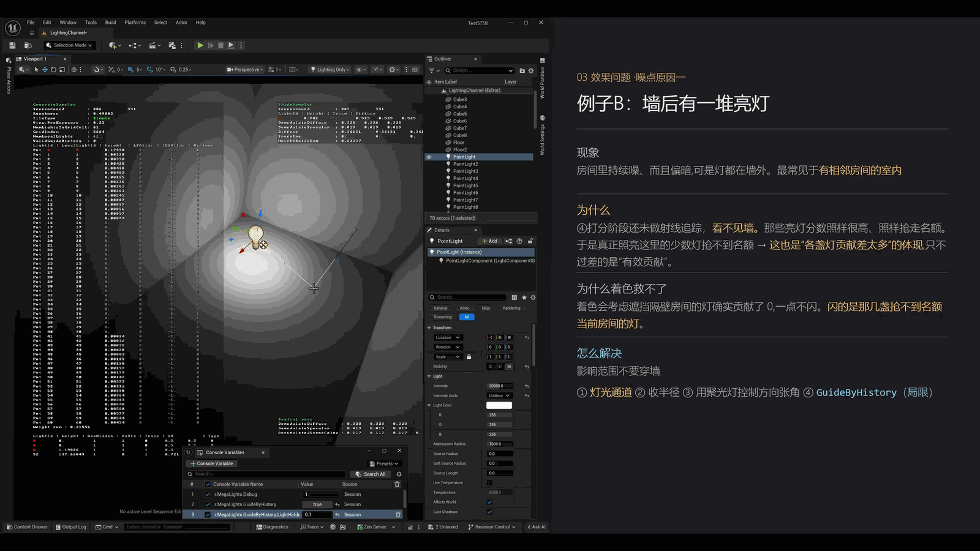Enable the Use Temperature checkbox
980x551 pixels.
489,483
